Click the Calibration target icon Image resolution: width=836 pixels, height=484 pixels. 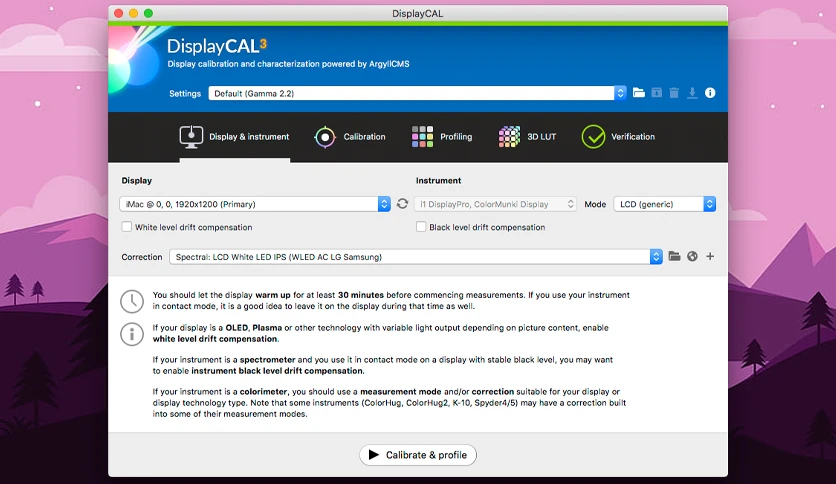tap(325, 137)
